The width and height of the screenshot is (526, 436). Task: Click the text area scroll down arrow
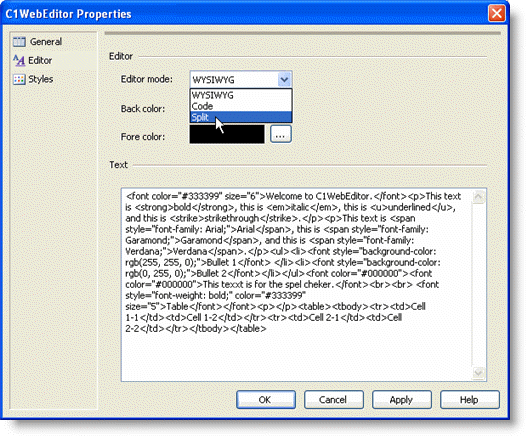click(x=478, y=373)
